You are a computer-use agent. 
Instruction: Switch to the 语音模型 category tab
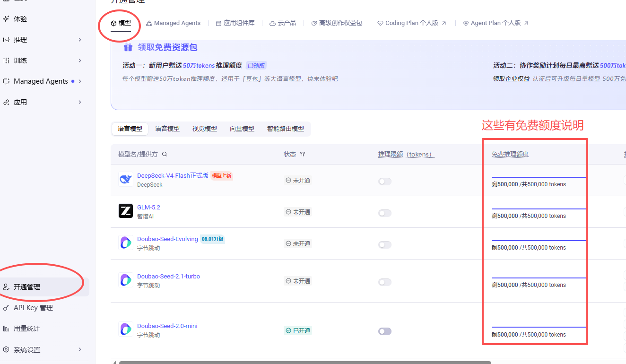click(167, 129)
